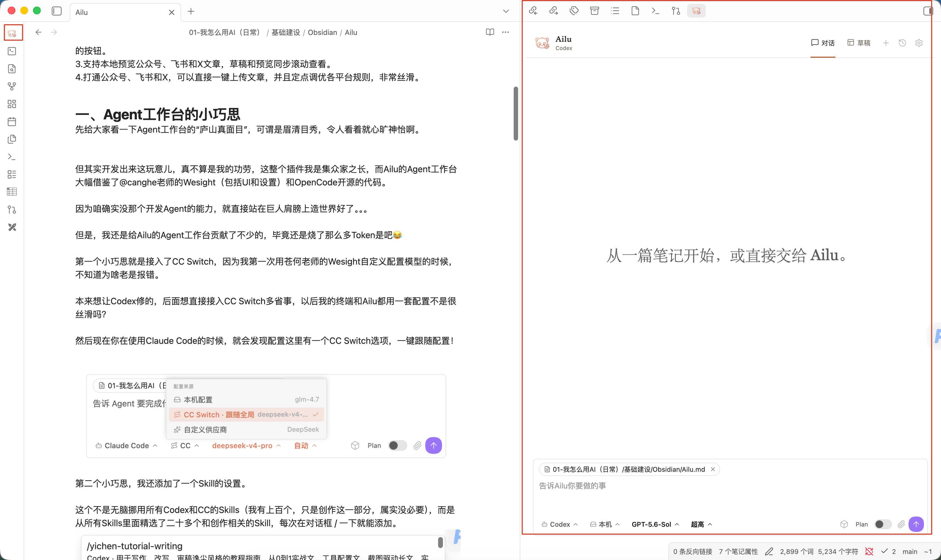Click the Obsidian breadcrumb folder

pyautogui.click(x=322, y=32)
